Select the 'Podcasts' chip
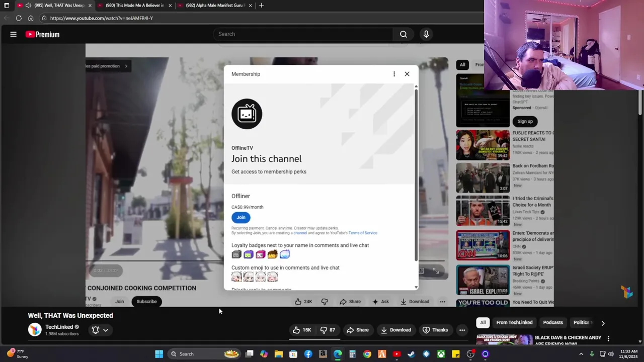The height and width of the screenshot is (362, 644). point(553,322)
